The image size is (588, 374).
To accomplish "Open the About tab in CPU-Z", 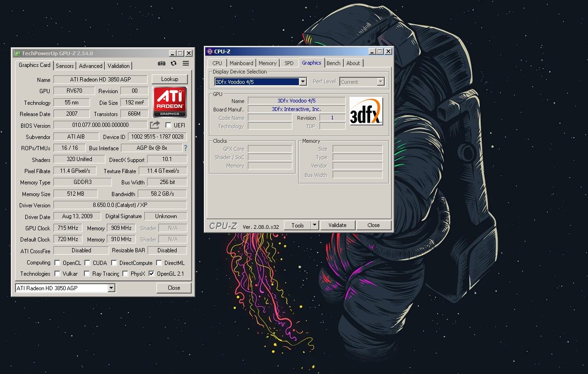I will tap(353, 63).
